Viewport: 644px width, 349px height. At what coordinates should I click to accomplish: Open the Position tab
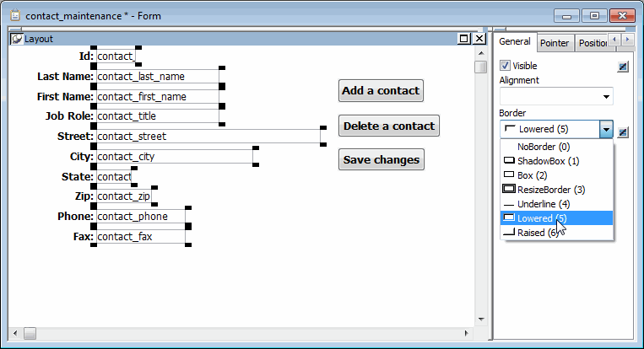pyautogui.click(x=592, y=43)
